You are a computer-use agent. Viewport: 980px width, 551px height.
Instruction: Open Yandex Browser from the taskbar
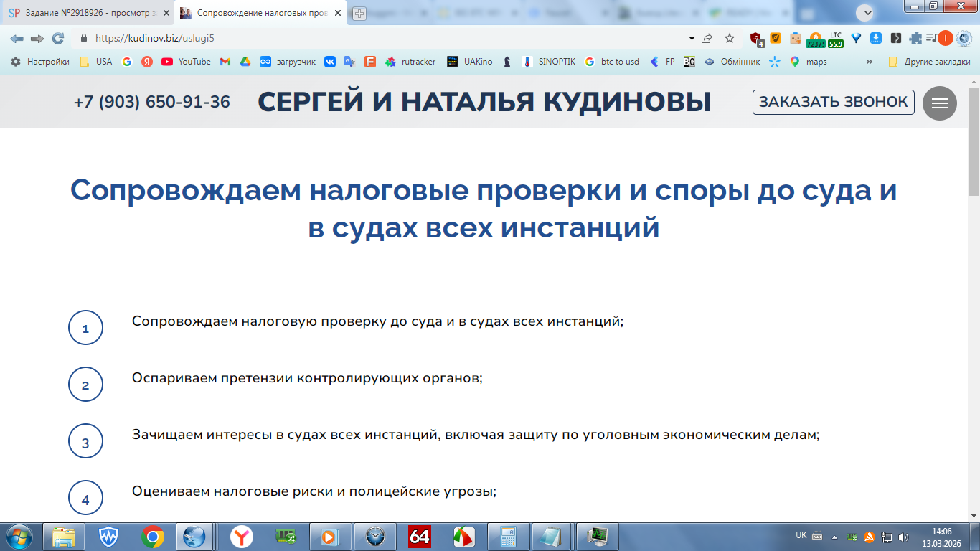[x=242, y=537]
